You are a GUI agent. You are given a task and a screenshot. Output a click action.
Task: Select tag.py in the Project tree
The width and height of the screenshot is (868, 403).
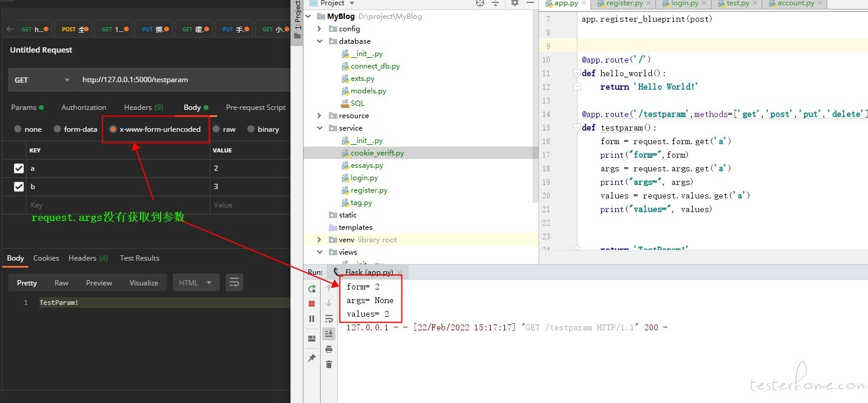click(x=361, y=203)
